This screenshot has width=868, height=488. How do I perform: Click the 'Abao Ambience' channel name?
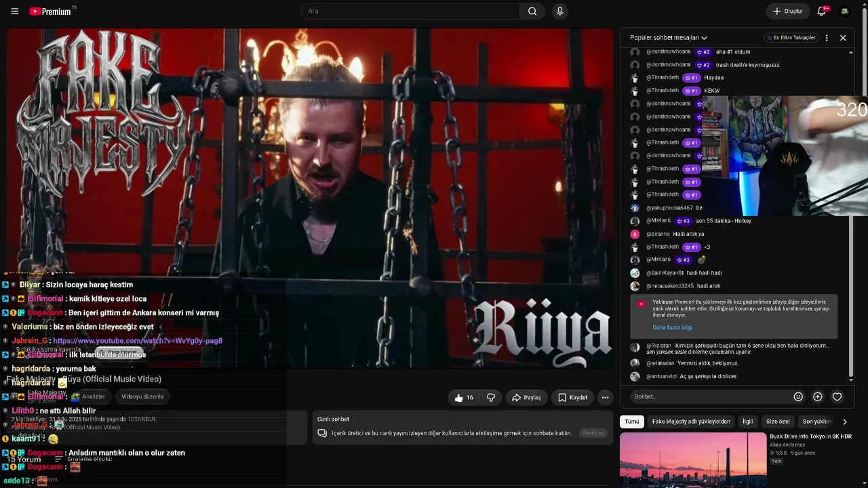(x=787, y=445)
